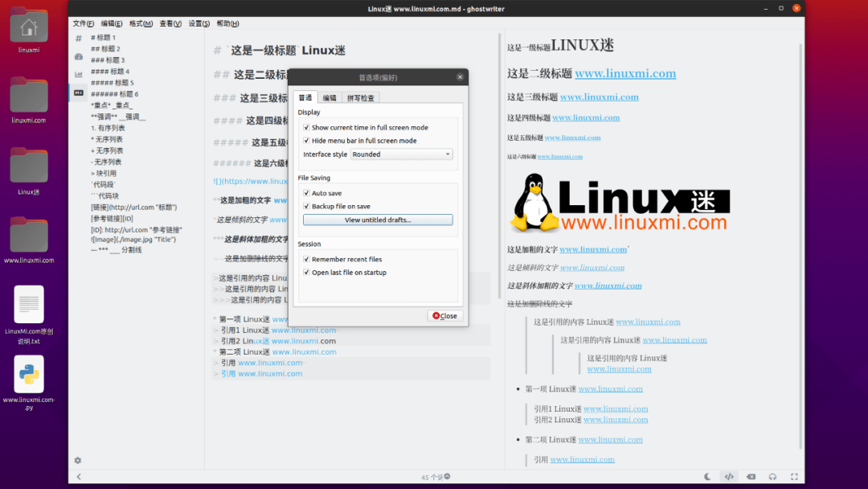This screenshot has width=868, height=489.
Task: Open the Interface style Rounded dropdown
Action: 401,154
